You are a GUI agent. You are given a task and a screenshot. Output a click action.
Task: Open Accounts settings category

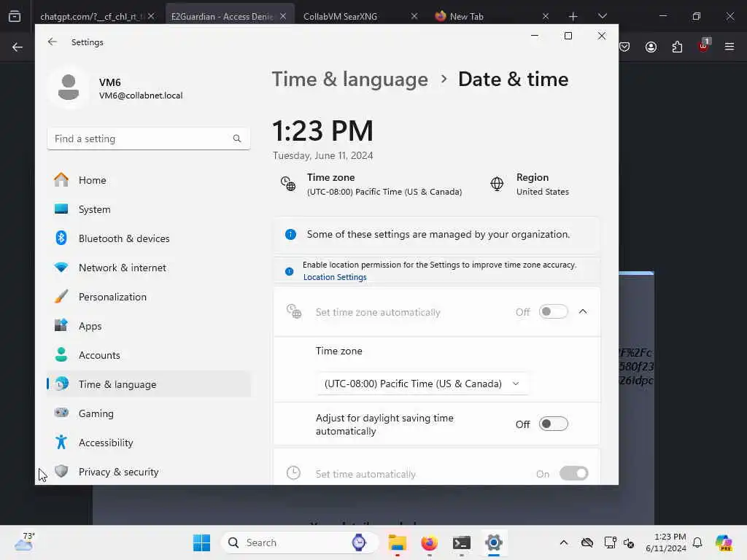click(149, 355)
